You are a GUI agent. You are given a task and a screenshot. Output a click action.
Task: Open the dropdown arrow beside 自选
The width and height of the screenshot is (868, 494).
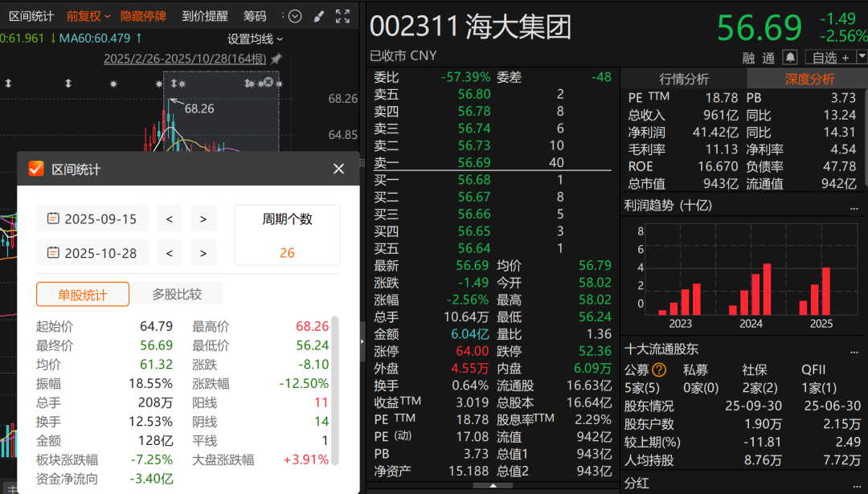(x=862, y=56)
